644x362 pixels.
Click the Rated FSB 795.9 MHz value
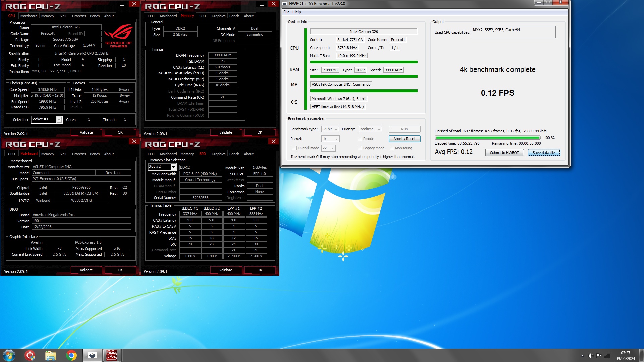click(47, 107)
